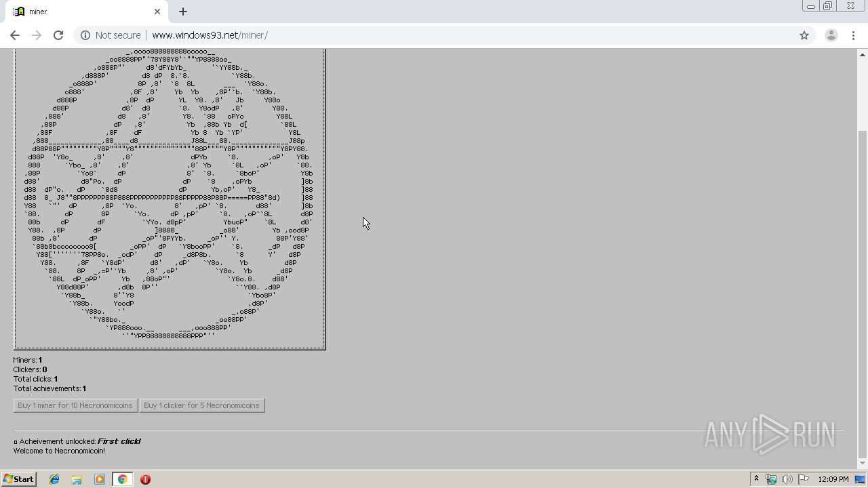Screen dimensions: 868x488
Task: Launch Internet Explorer from taskbar
Action: [54, 479]
